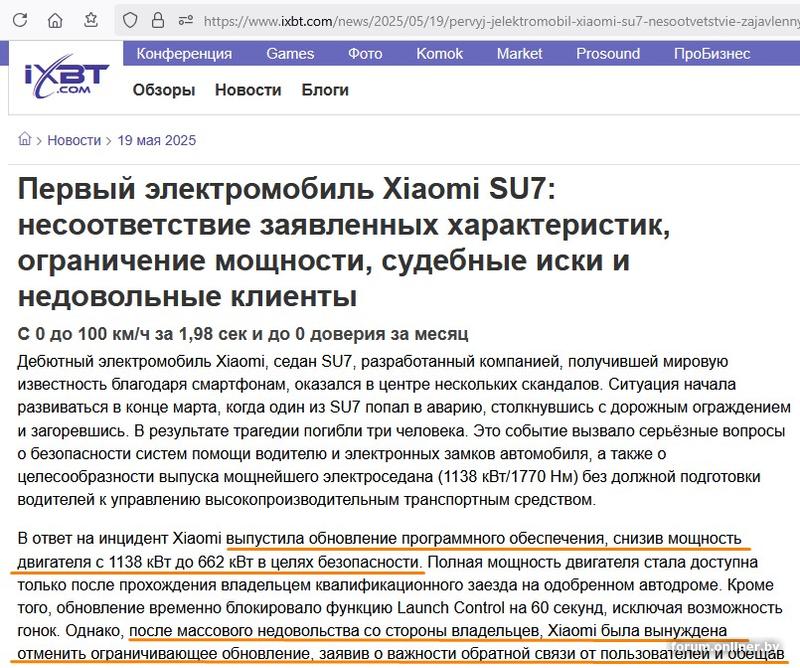800x668 pixels.
Task: Reload the page with the refresh icon
Action: (x=20, y=20)
